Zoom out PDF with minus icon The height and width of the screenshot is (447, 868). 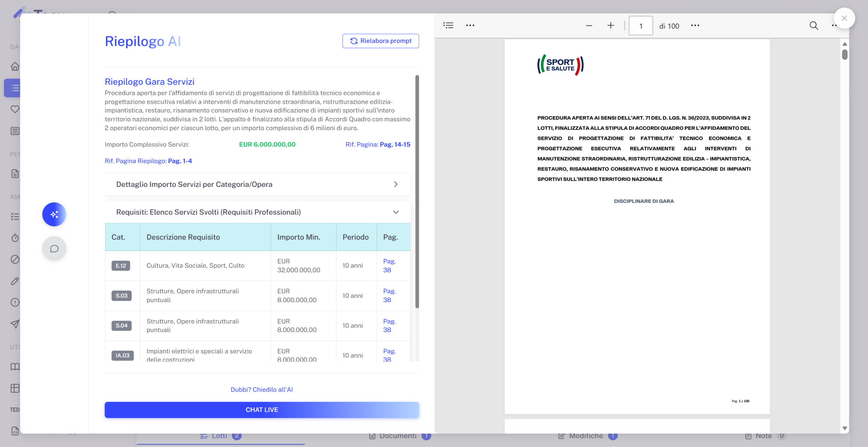pos(589,26)
